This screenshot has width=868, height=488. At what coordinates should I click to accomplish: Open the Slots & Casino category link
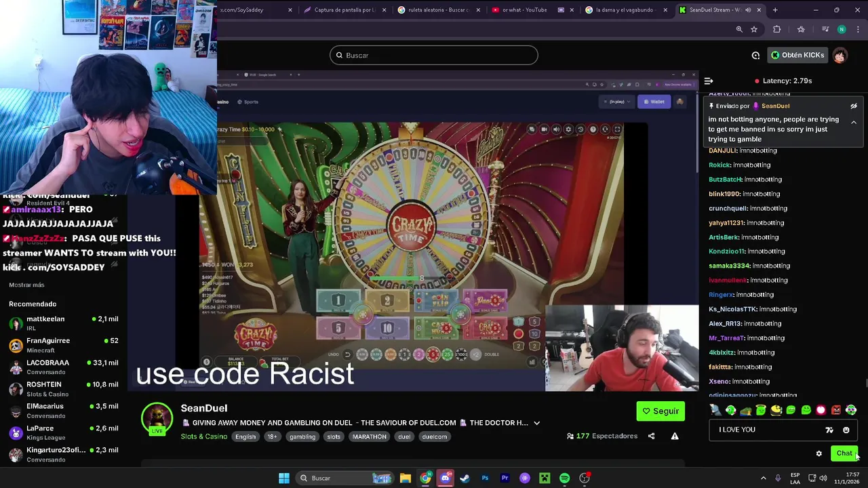(x=203, y=436)
